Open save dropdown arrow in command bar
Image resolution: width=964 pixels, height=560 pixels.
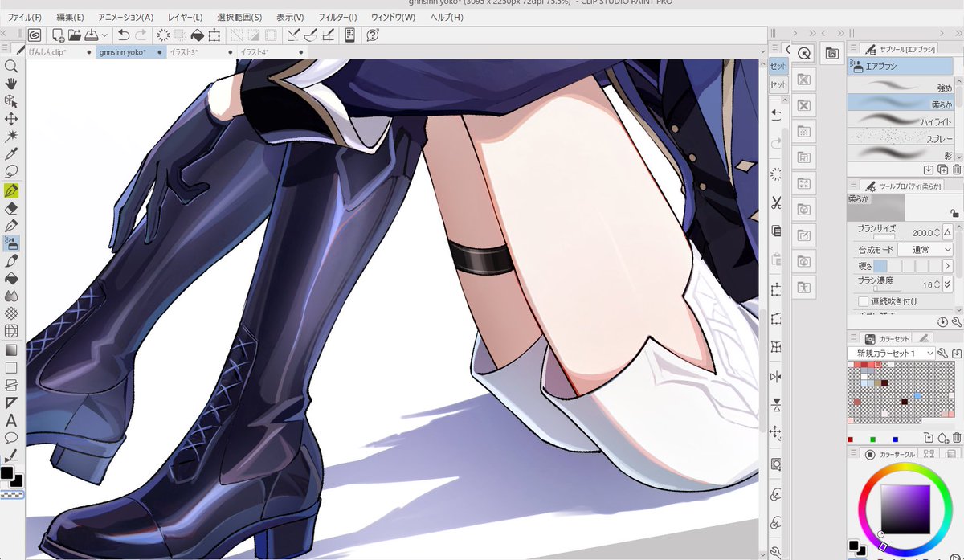104,35
